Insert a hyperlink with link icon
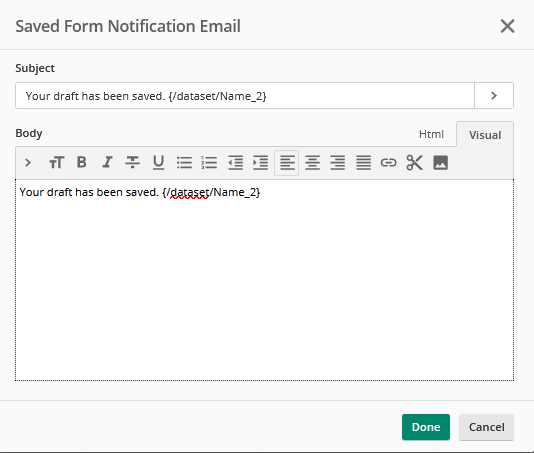Viewport: 534px width, 453px height. (389, 163)
